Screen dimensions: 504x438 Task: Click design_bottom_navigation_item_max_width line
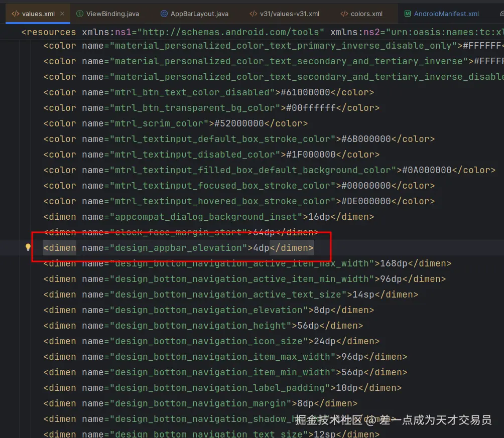(x=225, y=357)
